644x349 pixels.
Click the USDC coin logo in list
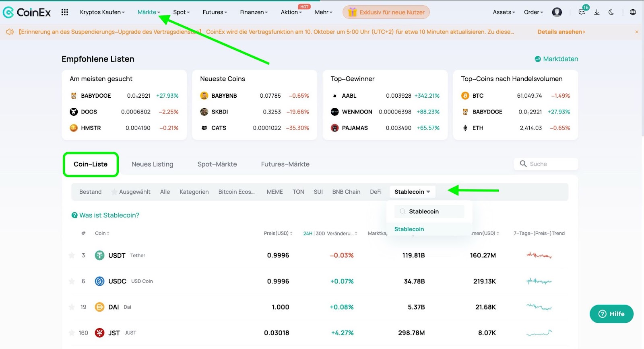click(99, 281)
